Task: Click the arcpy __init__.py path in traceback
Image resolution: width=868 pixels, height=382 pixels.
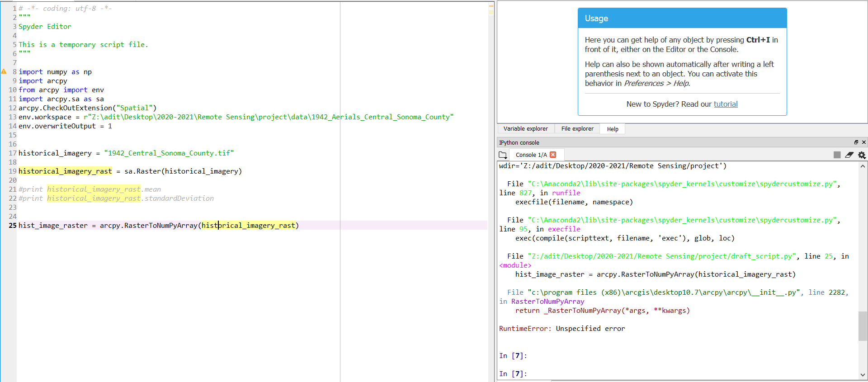Action: coord(664,292)
